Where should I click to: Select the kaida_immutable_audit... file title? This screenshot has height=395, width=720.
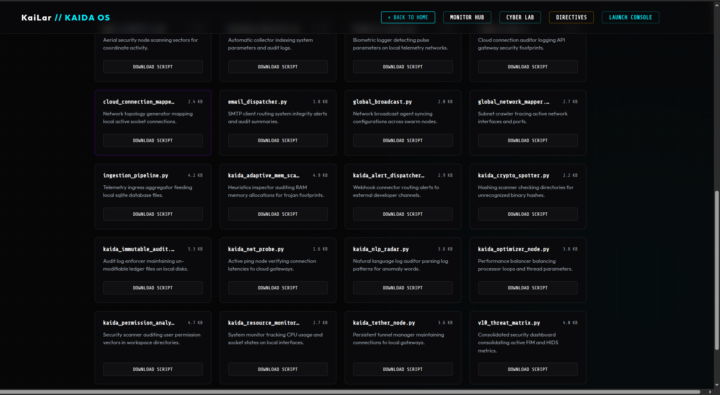pyautogui.click(x=139, y=249)
